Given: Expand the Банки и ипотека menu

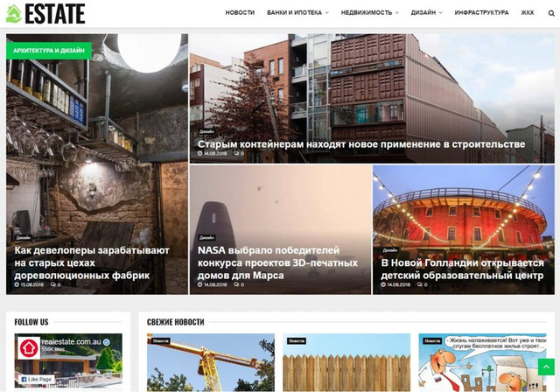Looking at the screenshot, I should point(297,13).
